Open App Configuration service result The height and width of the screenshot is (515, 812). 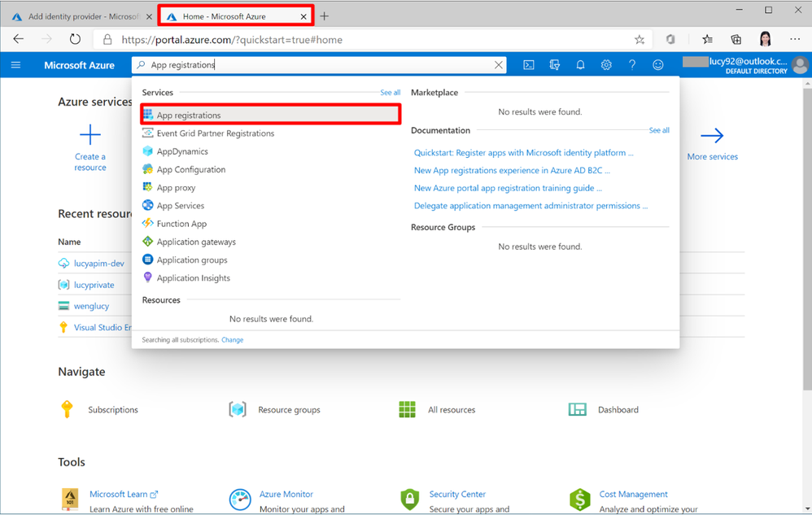coord(191,169)
